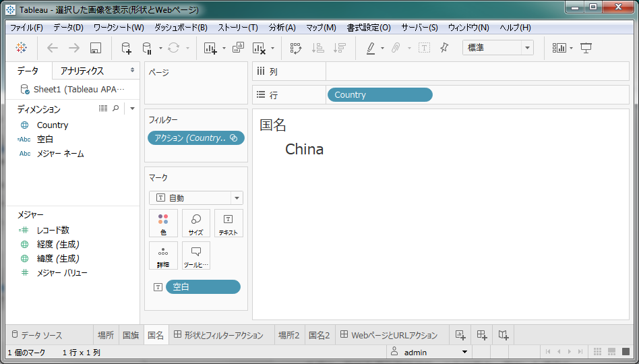639x364 pixels.
Task: Open the 分析(A) menu
Action: [282, 28]
